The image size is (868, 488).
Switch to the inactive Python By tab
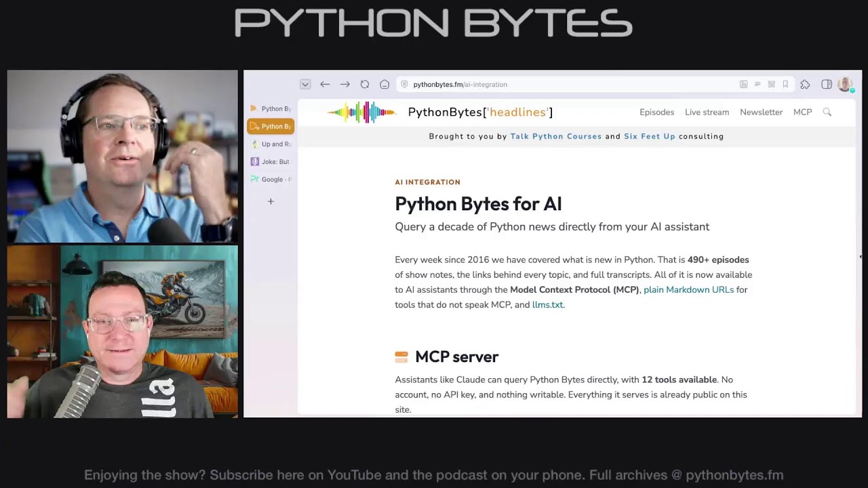[271, 108]
